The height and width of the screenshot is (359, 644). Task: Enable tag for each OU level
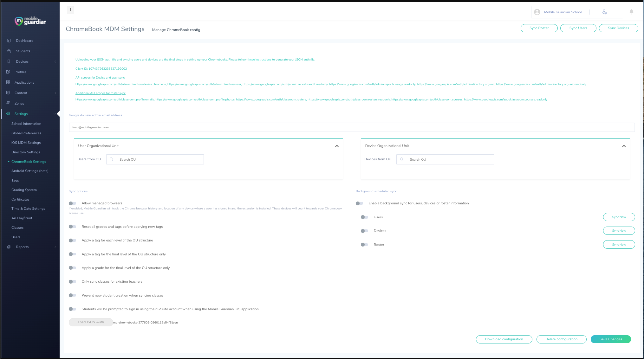72,240
